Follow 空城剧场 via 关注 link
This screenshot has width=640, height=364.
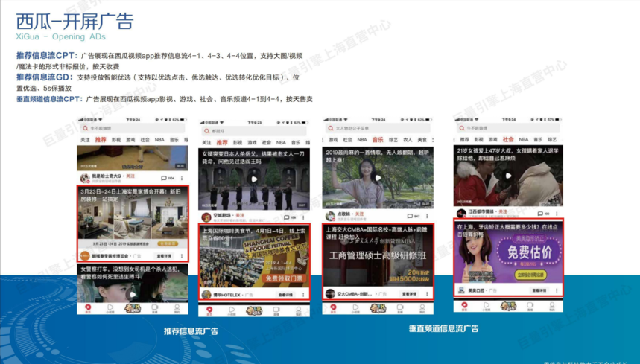pyautogui.click(x=240, y=215)
